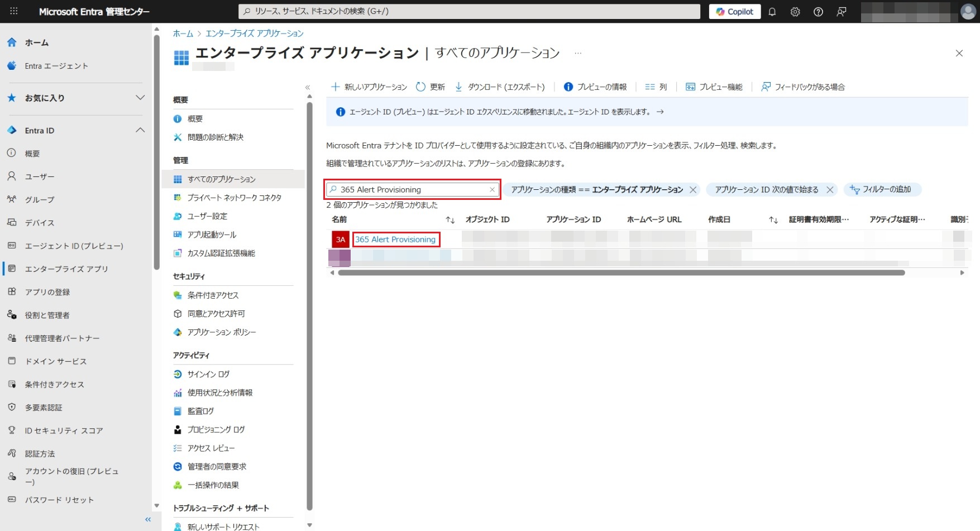This screenshot has width=980, height=531.
Task: Open the Copilot button
Action: [734, 12]
